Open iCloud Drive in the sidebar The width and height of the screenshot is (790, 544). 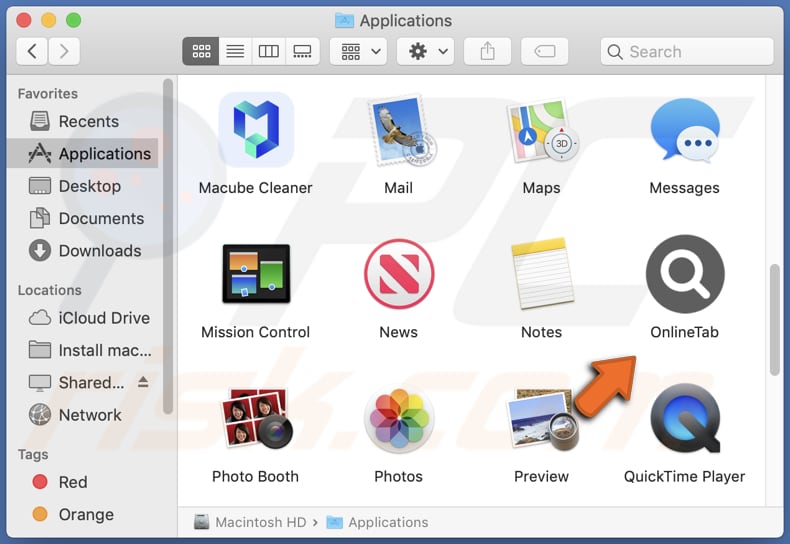click(83, 318)
